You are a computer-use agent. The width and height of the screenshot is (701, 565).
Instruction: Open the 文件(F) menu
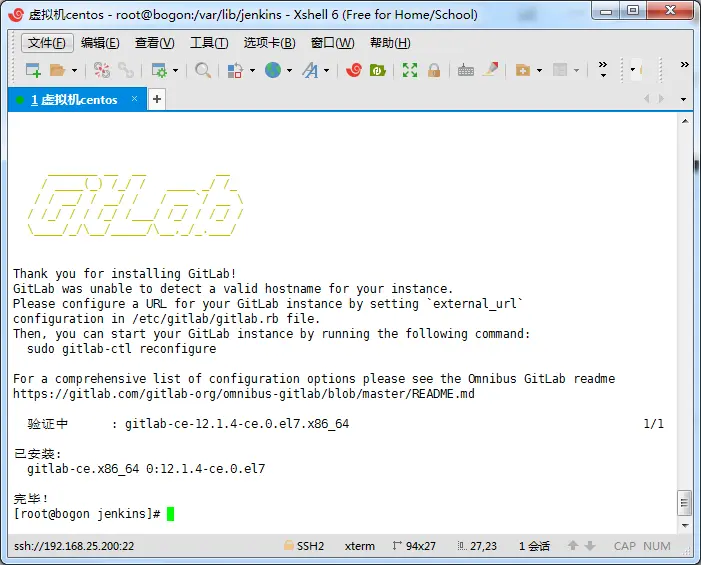tap(47, 43)
